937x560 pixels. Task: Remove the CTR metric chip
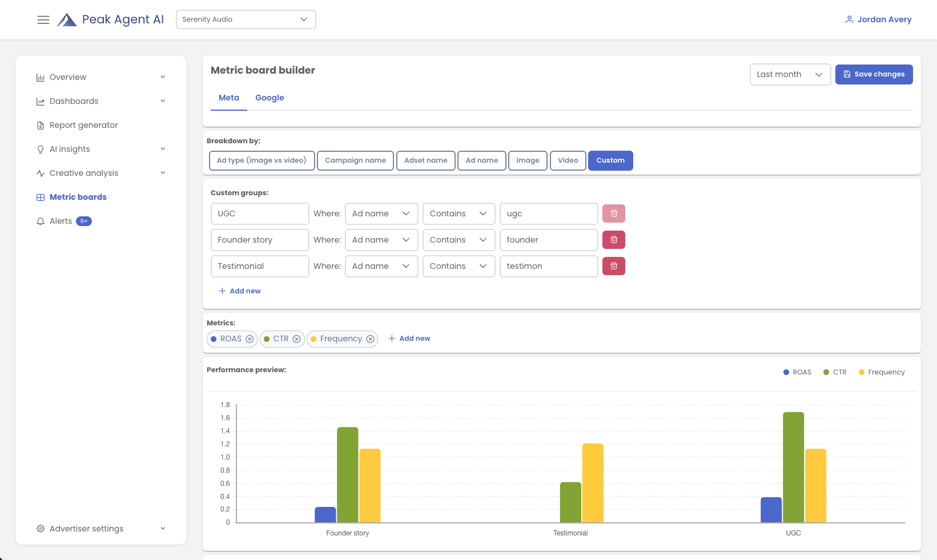click(x=297, y=339)
